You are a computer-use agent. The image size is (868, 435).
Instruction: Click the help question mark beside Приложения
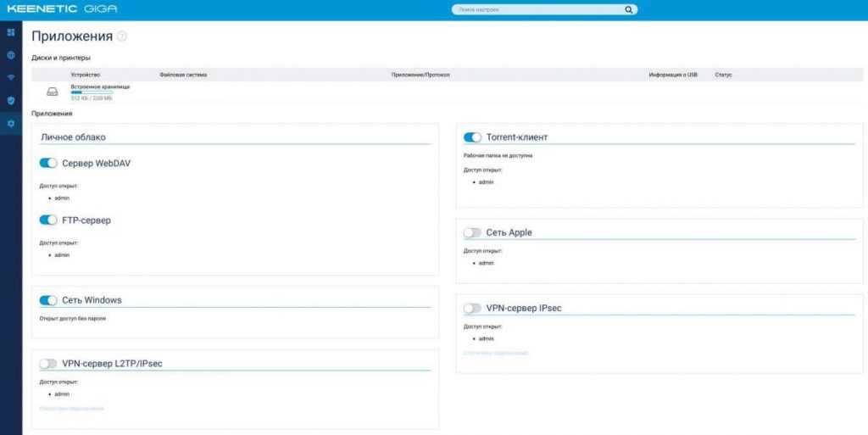(x=122, y=36)
